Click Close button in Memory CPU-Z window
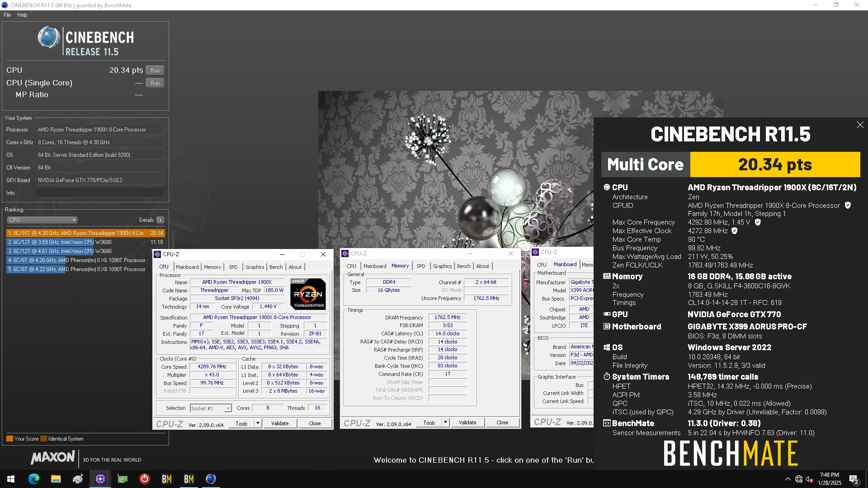This screenshot has width=868, height=488. tap(502, 422)
